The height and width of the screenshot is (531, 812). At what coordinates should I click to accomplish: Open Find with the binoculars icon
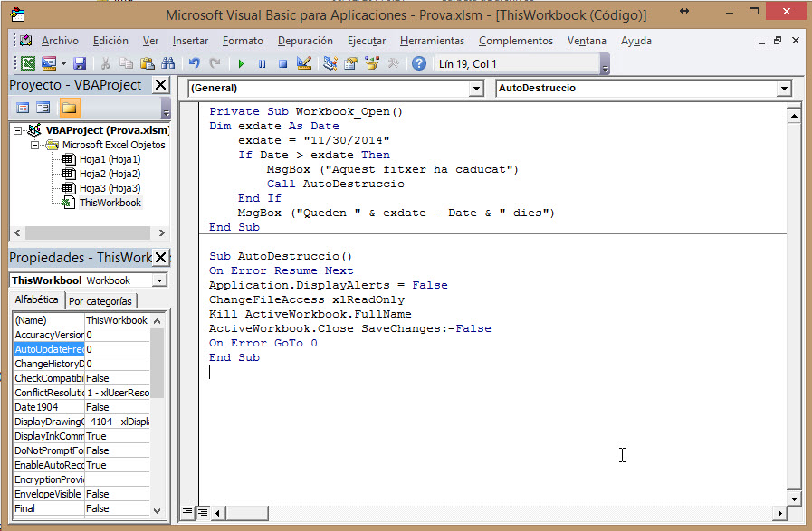tap(167, 63)
